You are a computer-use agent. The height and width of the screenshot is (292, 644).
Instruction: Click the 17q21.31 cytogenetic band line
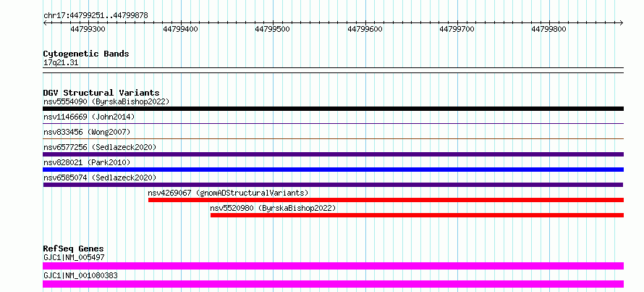tap(333, 70)
